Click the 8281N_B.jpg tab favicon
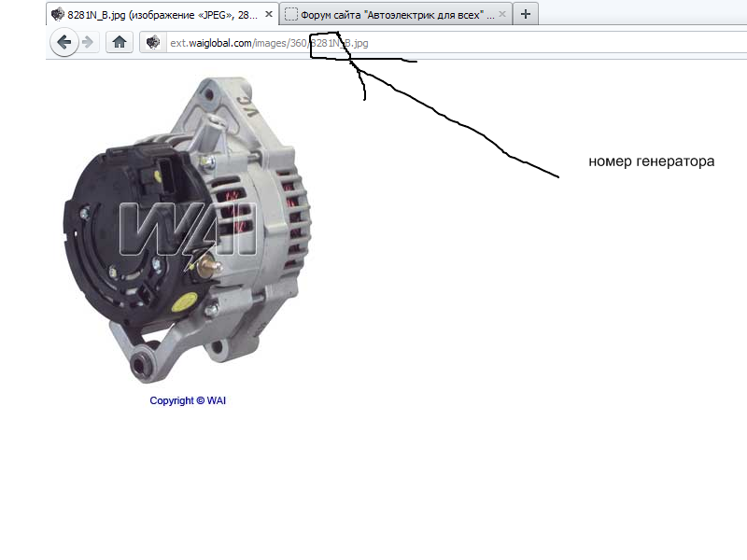This screenshot has height=560, width=747. pyautogui.click(x=58, y=14)
